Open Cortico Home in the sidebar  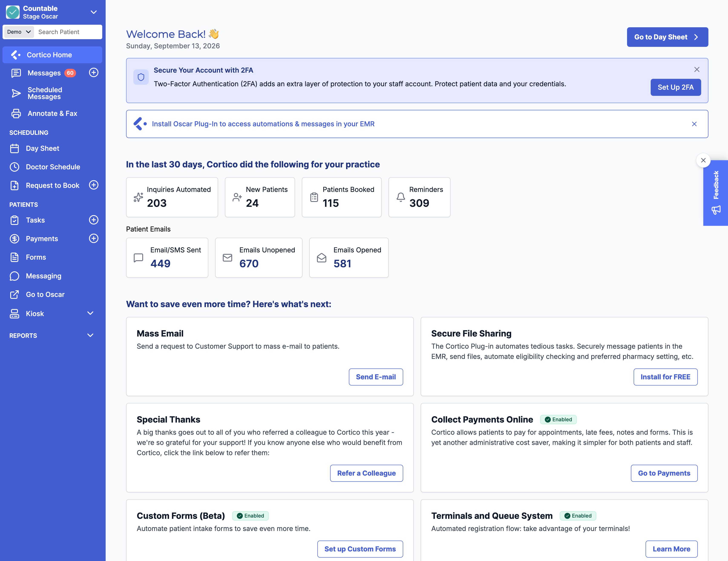(x=52, y=55)
